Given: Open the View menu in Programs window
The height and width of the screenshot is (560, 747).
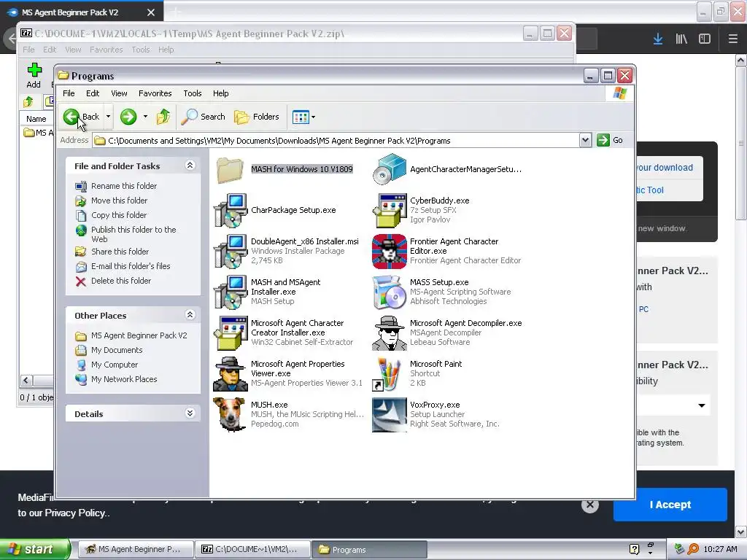Looking at the screenshot, I should 119,94.
